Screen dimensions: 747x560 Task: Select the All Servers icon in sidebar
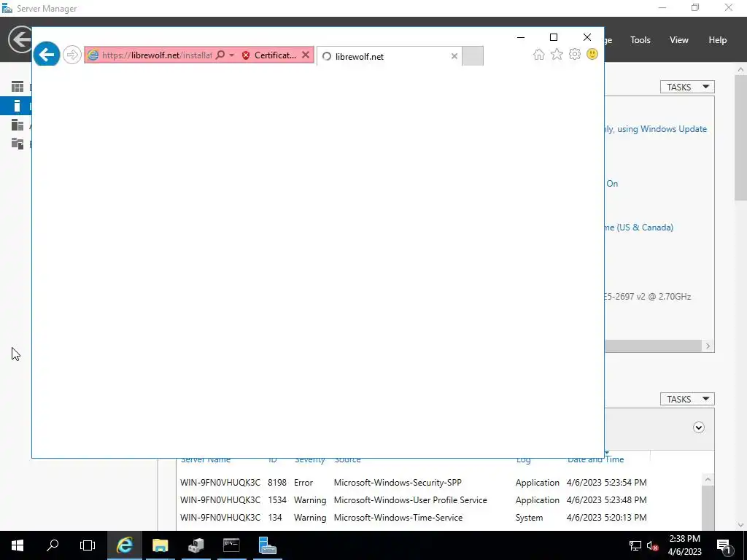tap(18, 125)
